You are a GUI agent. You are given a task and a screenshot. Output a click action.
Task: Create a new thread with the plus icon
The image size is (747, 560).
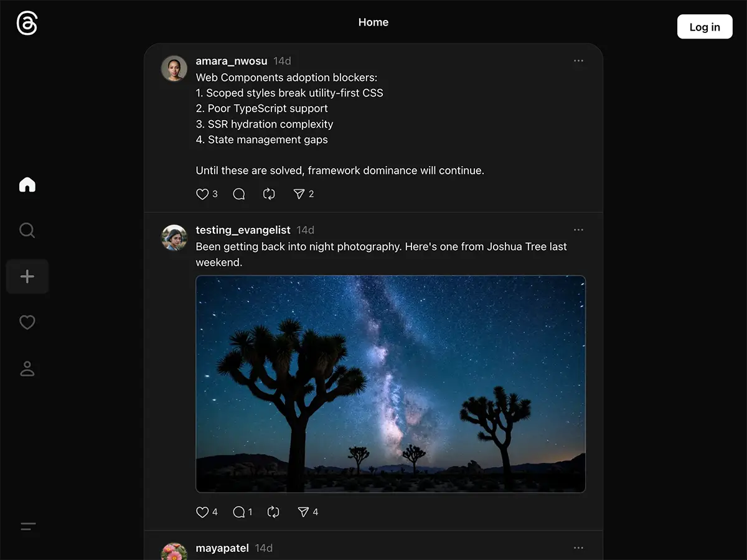tap(27, 276)
